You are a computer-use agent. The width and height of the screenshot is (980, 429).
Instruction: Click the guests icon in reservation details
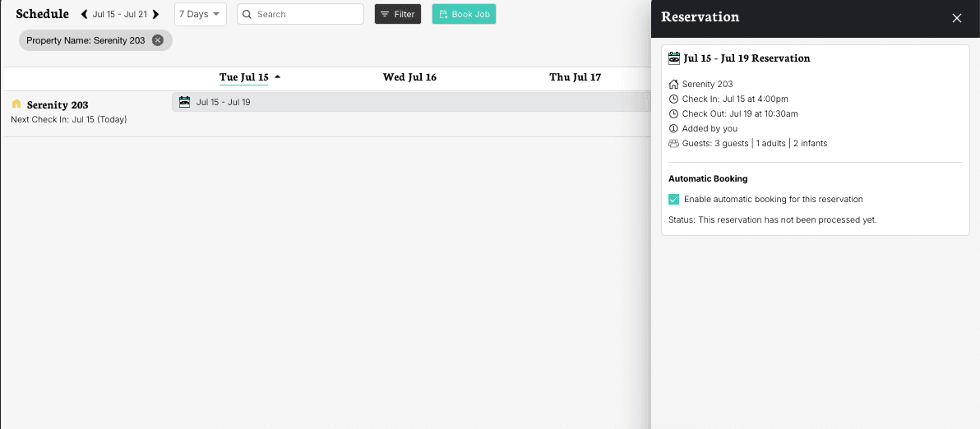[674, 143]
